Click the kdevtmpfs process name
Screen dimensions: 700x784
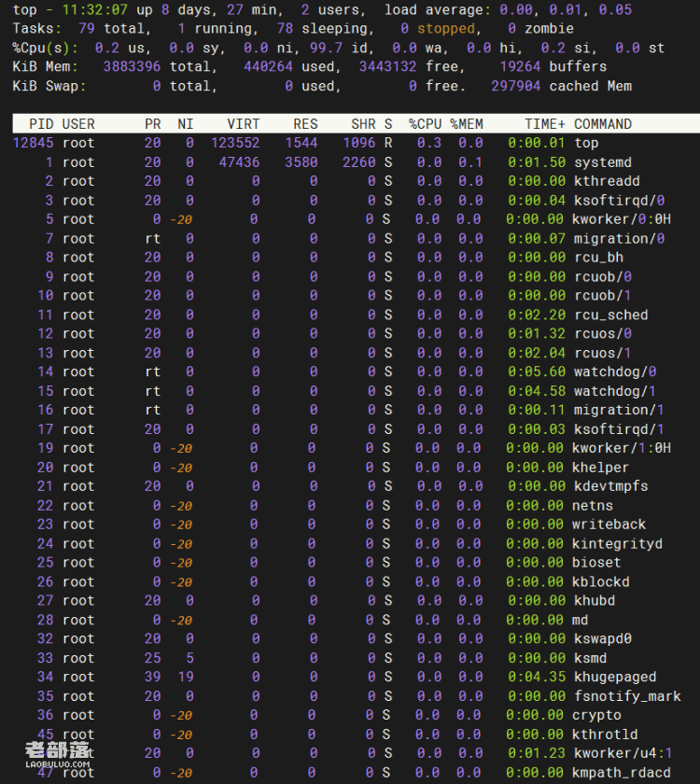[611, 486]
